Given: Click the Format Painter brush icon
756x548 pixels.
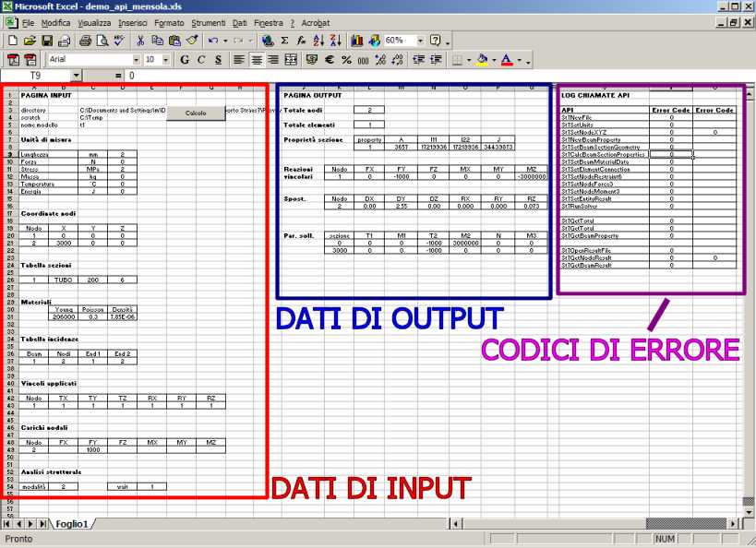Looking at the screenshot, I should 191,41.
